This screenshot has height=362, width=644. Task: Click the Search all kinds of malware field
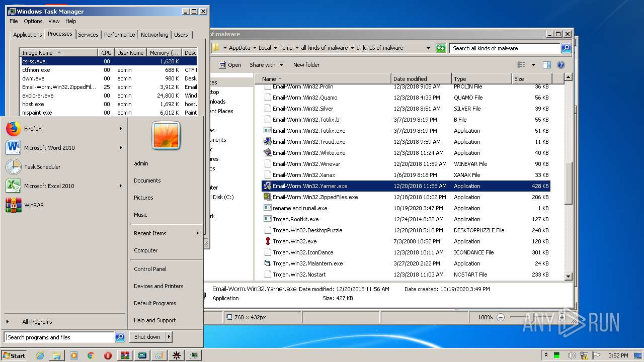(x=505, y=48)
